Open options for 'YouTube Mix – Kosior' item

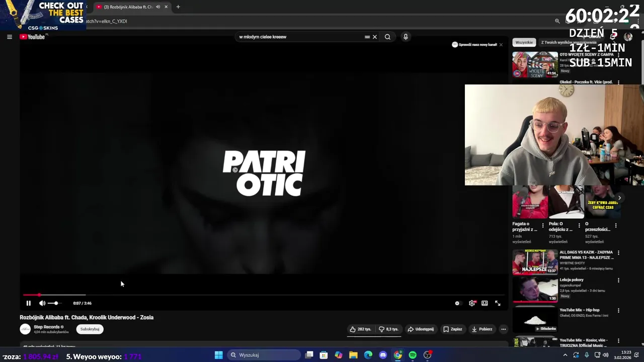618,341
